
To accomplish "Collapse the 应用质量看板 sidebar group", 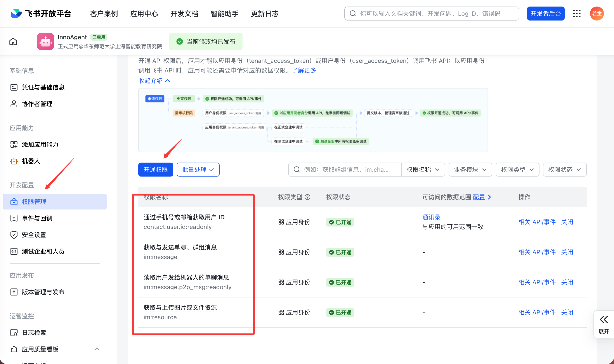I will click(97, 349).
